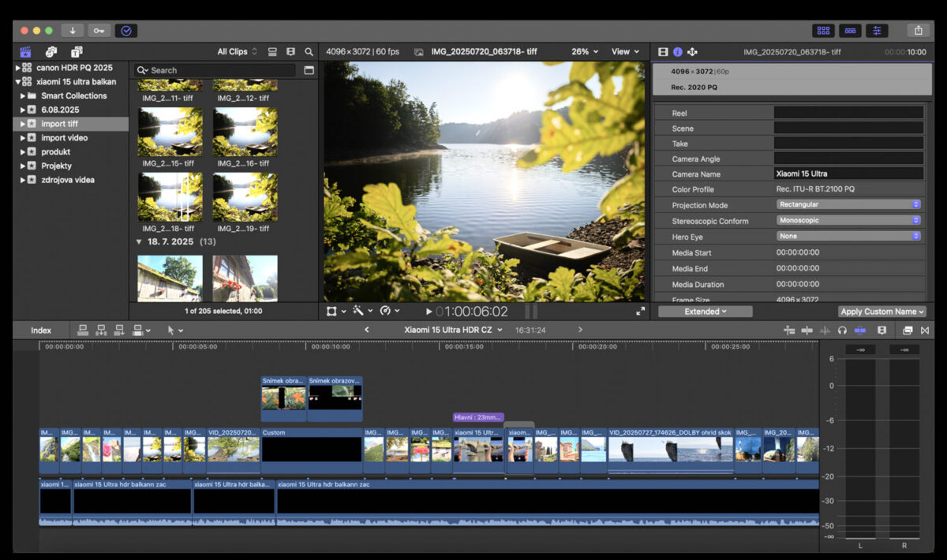Open the Xiaomi 15 Ultra HDR CZ project menu

453,330
